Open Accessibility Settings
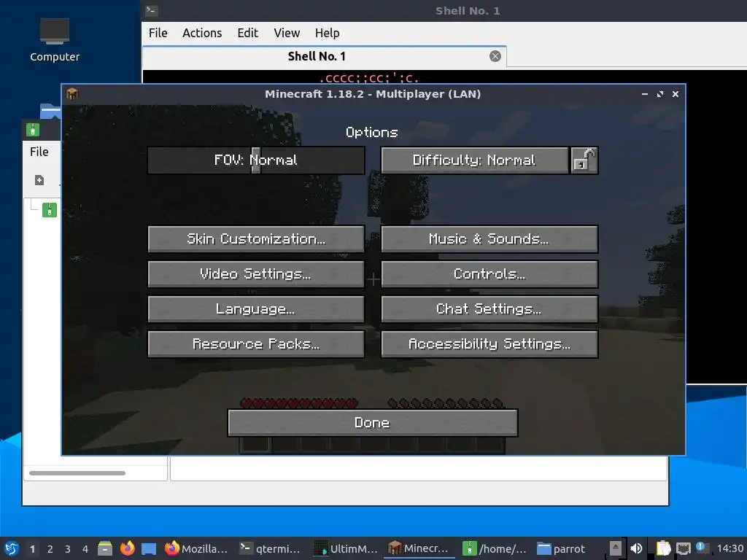 (489, 344)
